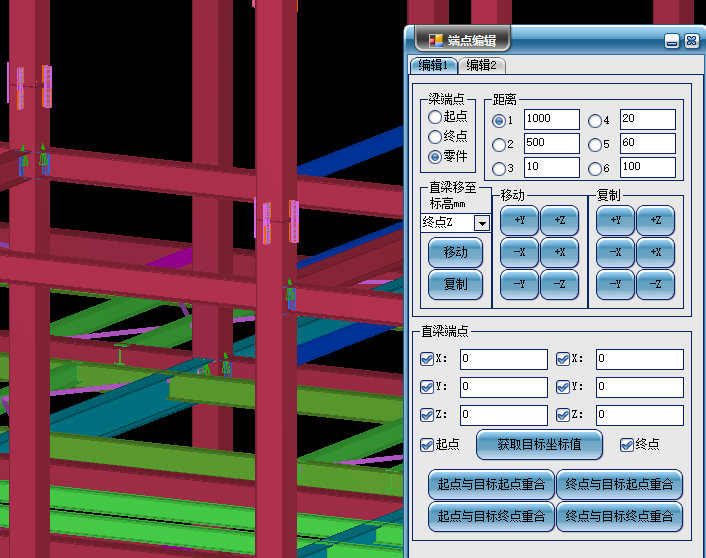This screenshot has height=558, width=706.
Task: Click +Y in the 移动 group
Action: pos(519,220)
